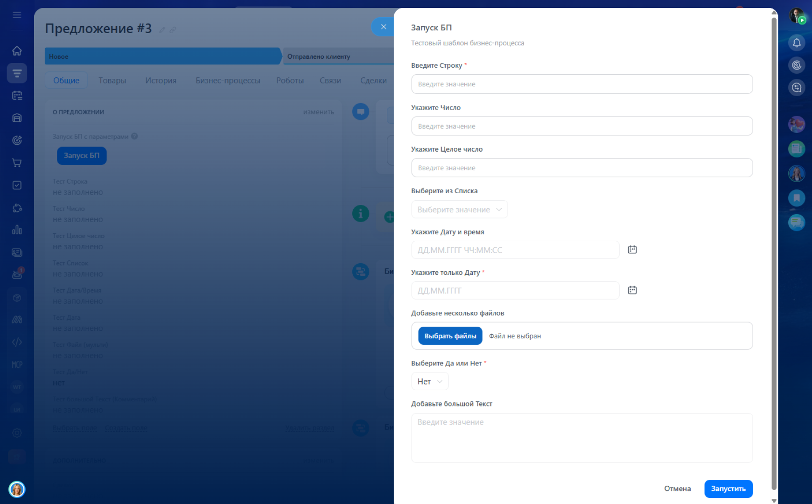Select the Отправлено клиенту stage
The image size is (812, 504).
339,56
